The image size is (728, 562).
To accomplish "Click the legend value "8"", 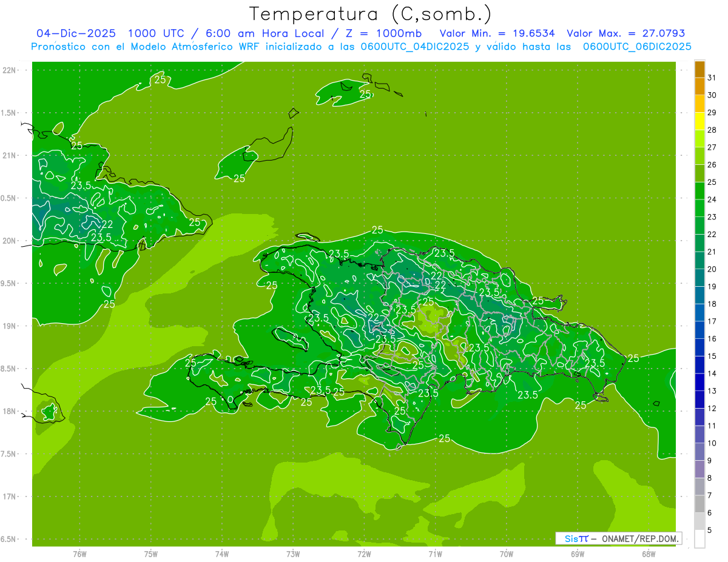I will [710, 478].
